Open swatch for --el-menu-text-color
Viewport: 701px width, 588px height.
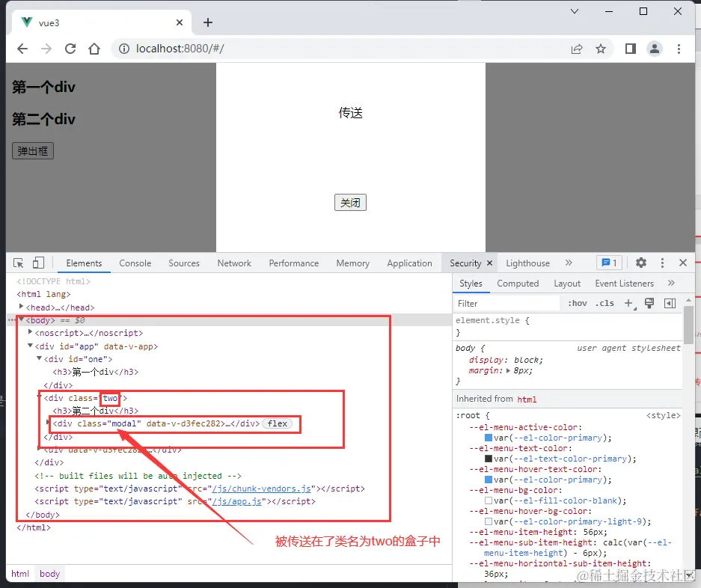tap(489, 459)
